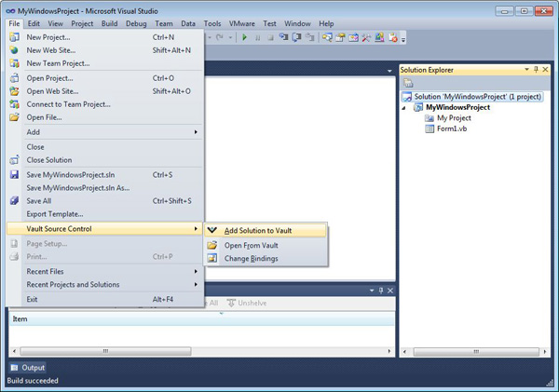Choose Change Bindings from submenu
This screenshot has height=392, width=559.
(x=250, y=258)
